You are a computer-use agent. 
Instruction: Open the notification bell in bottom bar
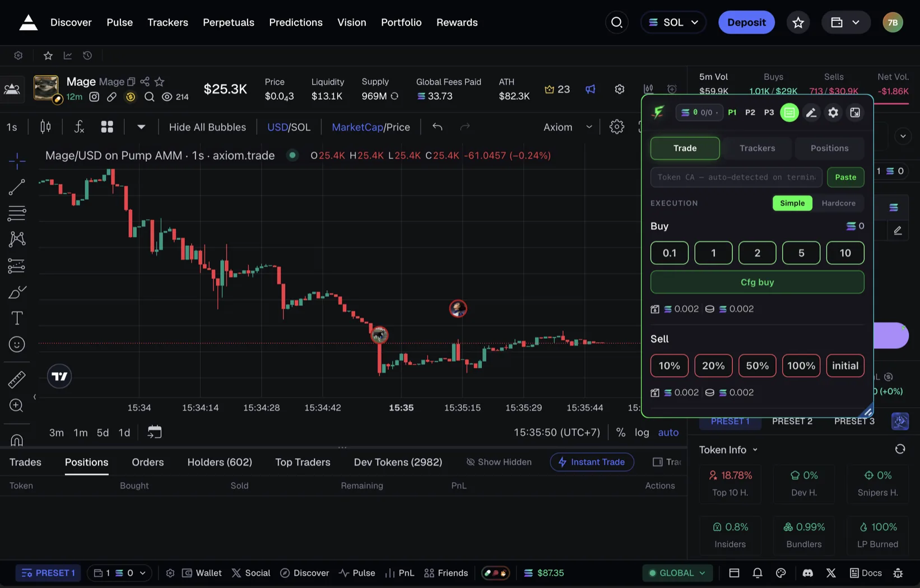(758, 573)
